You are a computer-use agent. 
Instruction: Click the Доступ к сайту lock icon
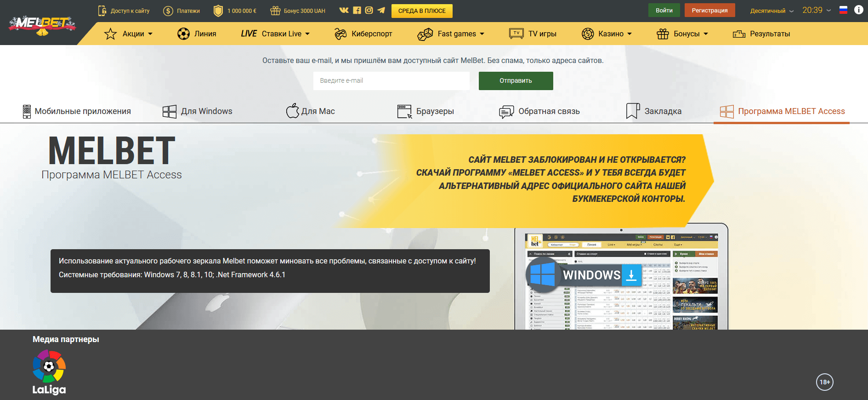click(102, 11)
